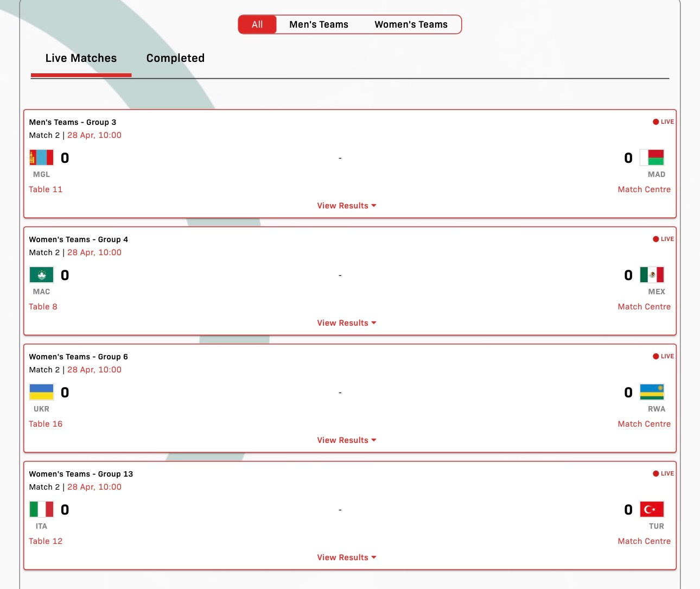This screenshot has height=589, width=700.
Task: Click LIVE indicator for Men's Group 3
Action: click(663, 122)
